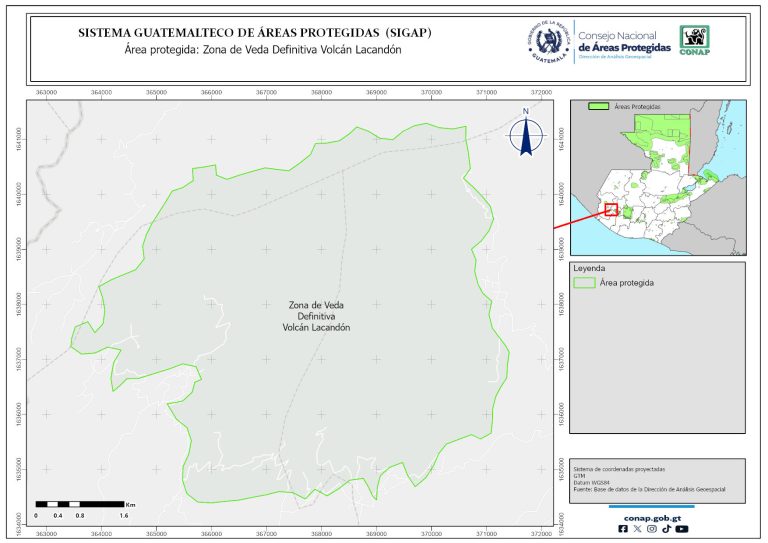Click the scale bar in kilometers
The width and height of the screenshot is (768, 543).
click(79, 503)
